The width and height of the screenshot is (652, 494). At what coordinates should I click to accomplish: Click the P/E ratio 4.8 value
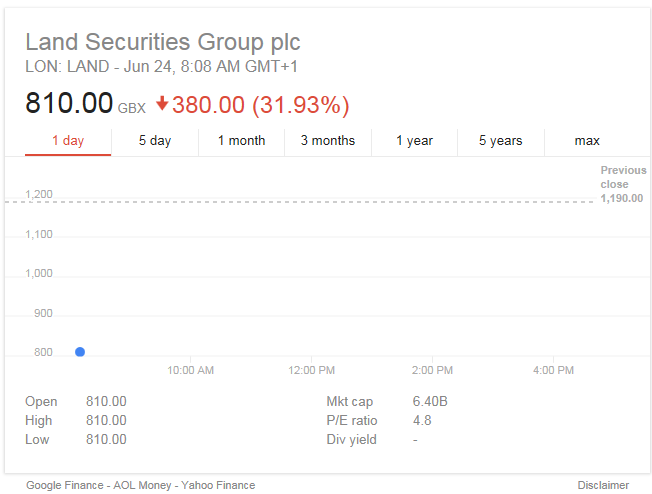(422, 420)
